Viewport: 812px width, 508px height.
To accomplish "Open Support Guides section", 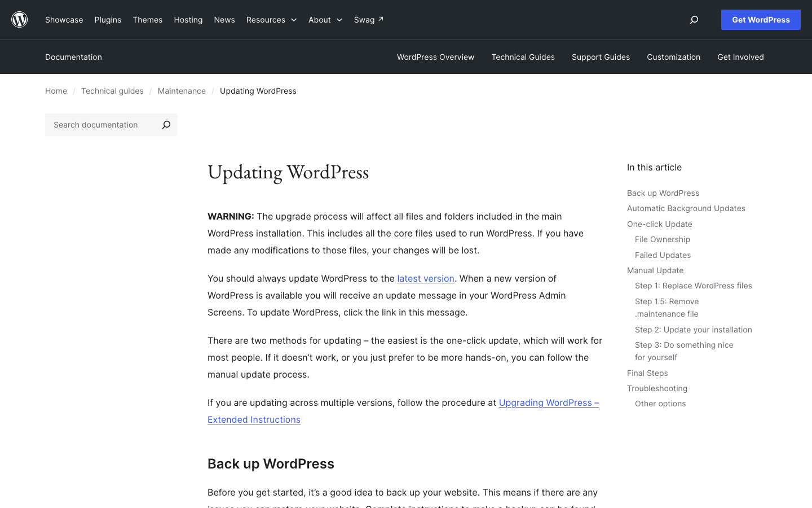I will pos(601,57).
